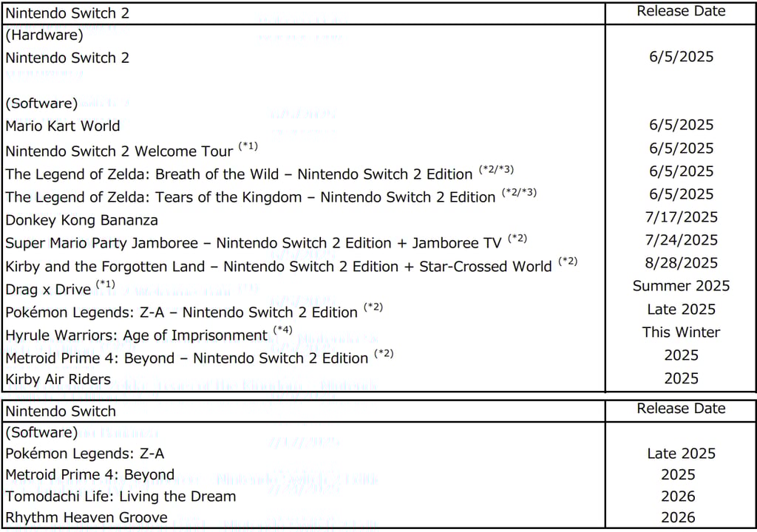Select the 2026 date for Tomodachi Life
The height and width of the screenshot is (532, 757).
point(679,497)
